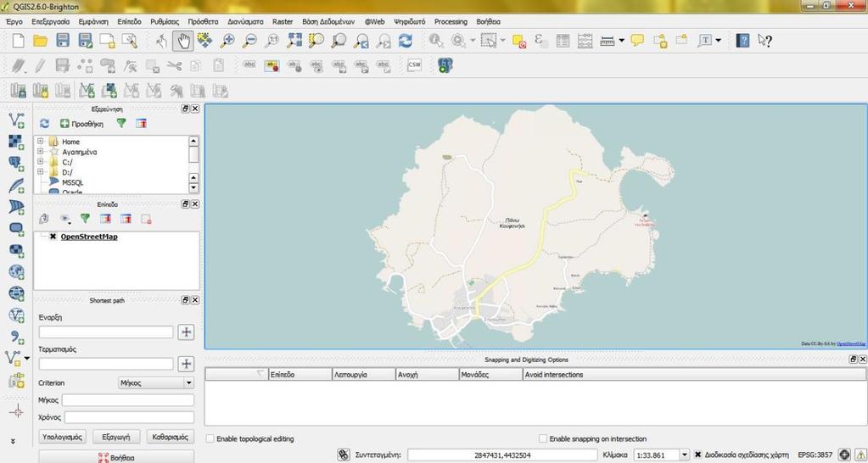Toggle the OpenStreetMap layer visibility checkbox
This screenshot has height=463, width=868.
tap(53, 237)
